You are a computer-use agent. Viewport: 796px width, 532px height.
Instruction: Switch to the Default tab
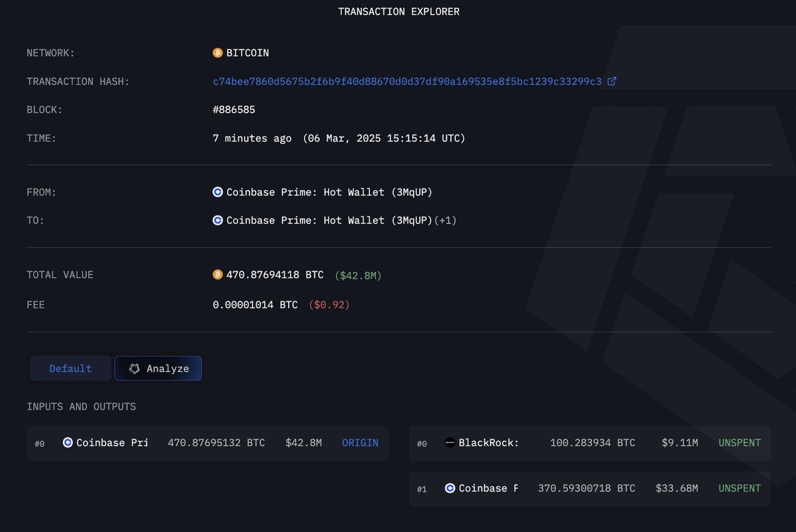70,368
